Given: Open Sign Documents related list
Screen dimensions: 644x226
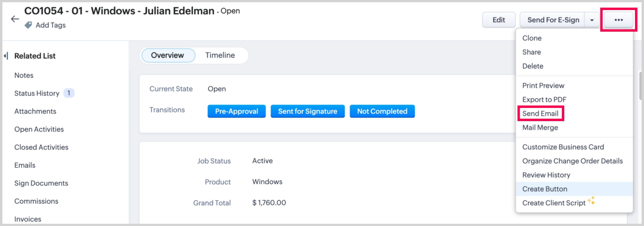Looking at the screenshot, I should [41, 183].
